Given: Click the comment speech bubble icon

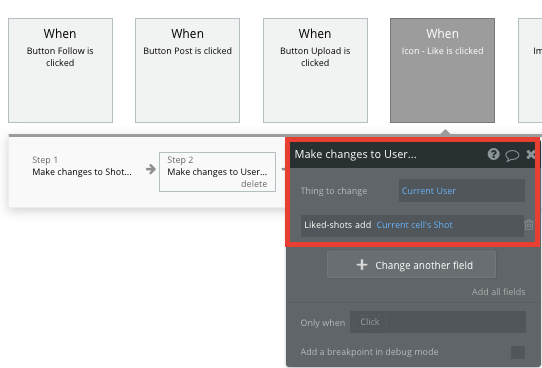Looking at the screenshot, I should pos(512,155).
